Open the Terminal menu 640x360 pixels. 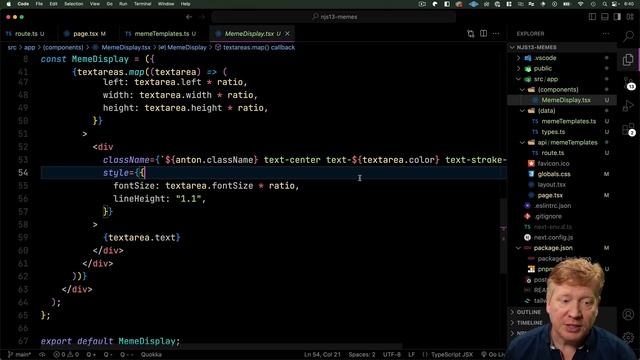[x=142, y=4]
